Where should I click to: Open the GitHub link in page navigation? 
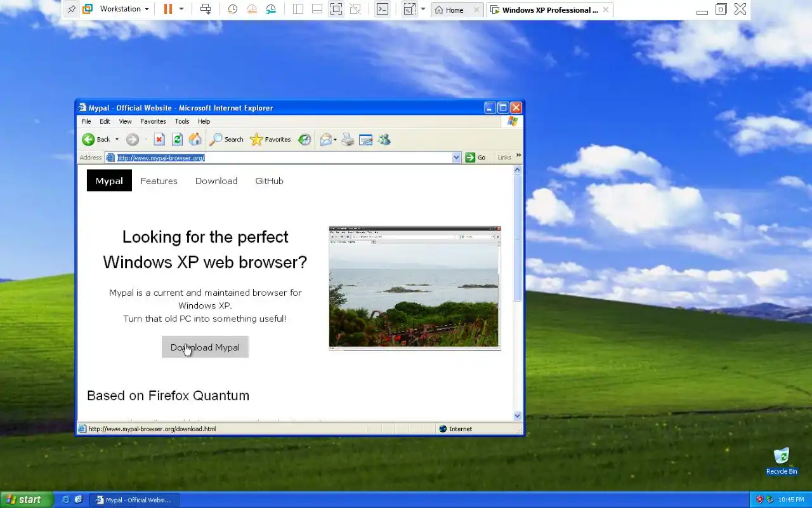click(269, 181)
